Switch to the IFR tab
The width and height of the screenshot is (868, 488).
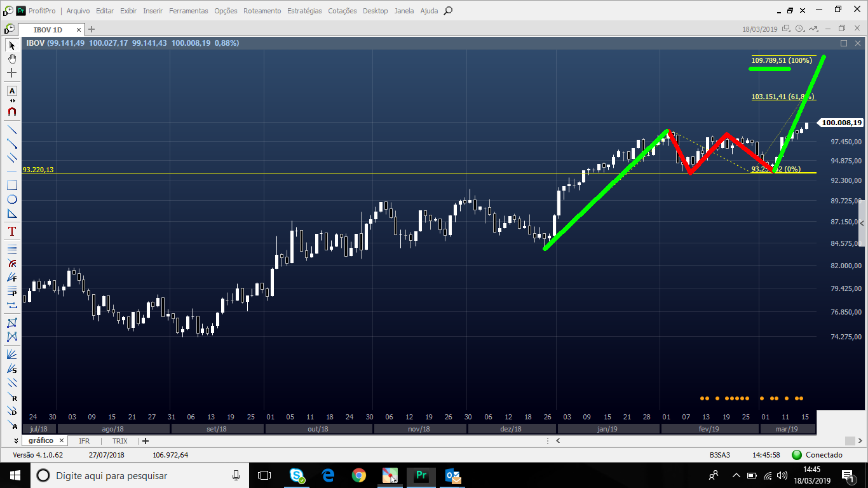[x=84, y=441]
